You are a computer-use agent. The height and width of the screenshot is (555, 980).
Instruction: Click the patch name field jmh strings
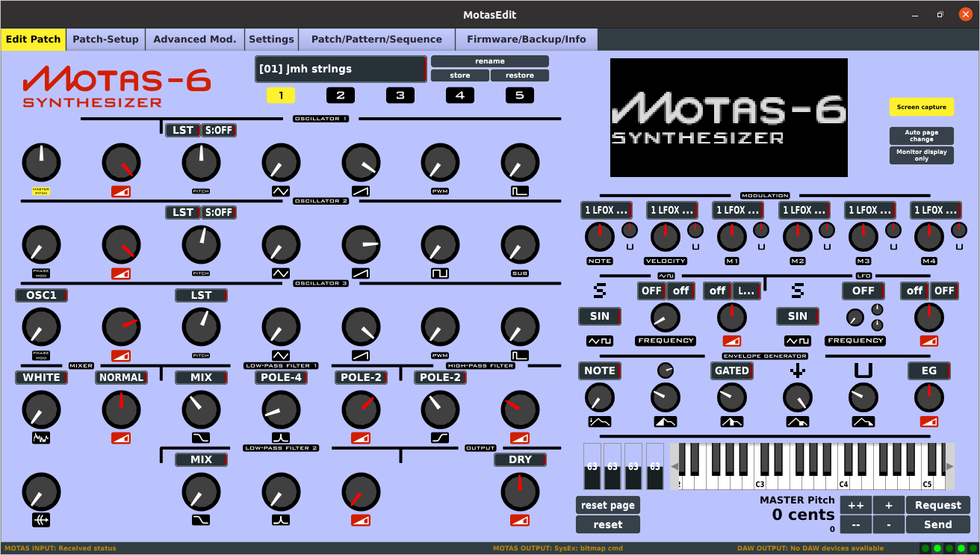coord(341,69)
